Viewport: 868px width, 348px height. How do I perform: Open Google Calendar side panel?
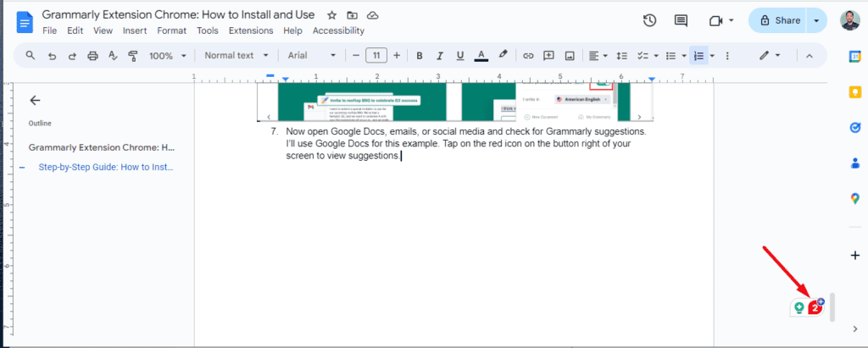[x=854, y=57]
